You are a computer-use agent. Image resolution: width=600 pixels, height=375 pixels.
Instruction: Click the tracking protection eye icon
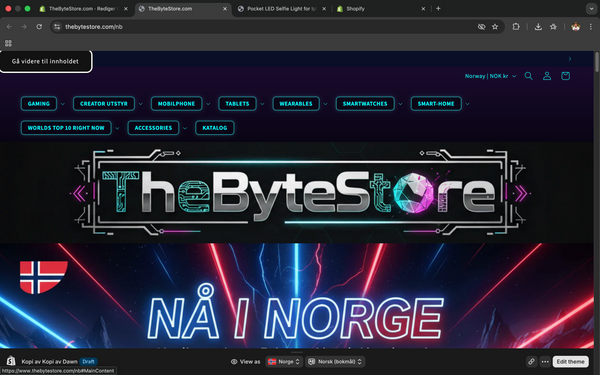pos(481,27)
